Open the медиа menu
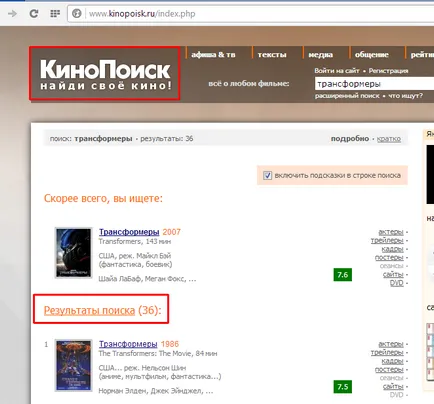 click(320, 55)
